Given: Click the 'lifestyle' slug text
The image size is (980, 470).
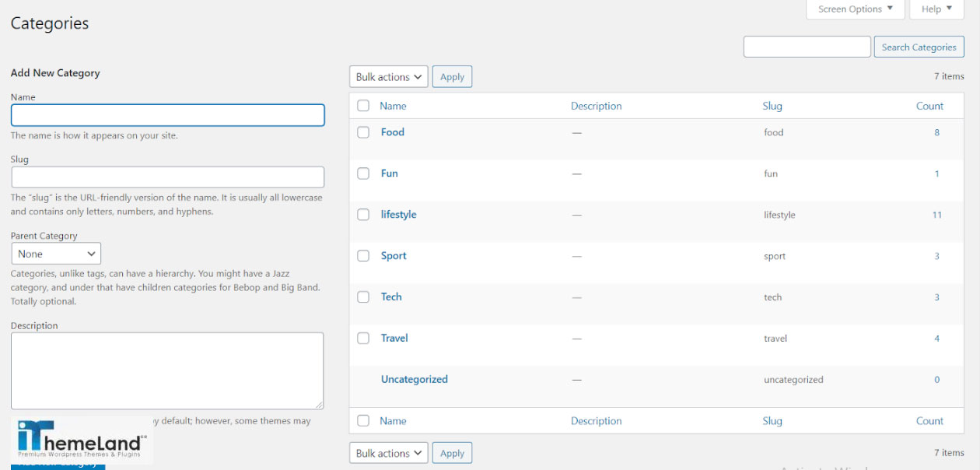Looking at the screenshot, I should point(779,215).
